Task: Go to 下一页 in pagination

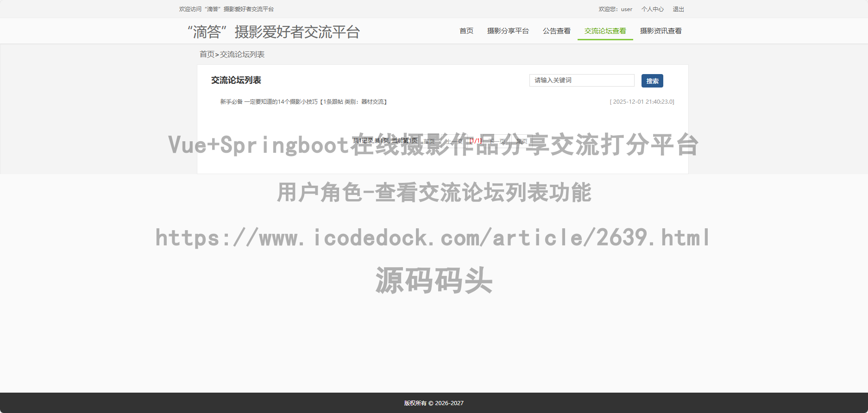Action: tap(497, 141)
